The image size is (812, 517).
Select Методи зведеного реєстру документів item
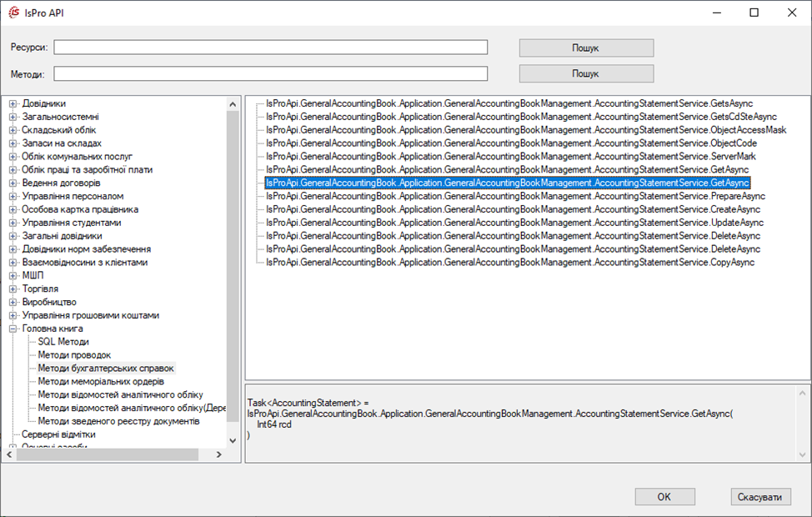coord(118,421)
